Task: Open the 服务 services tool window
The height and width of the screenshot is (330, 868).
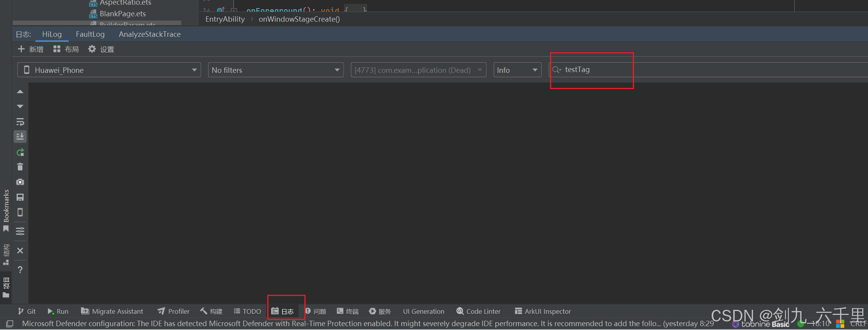Action: (380, 311)
